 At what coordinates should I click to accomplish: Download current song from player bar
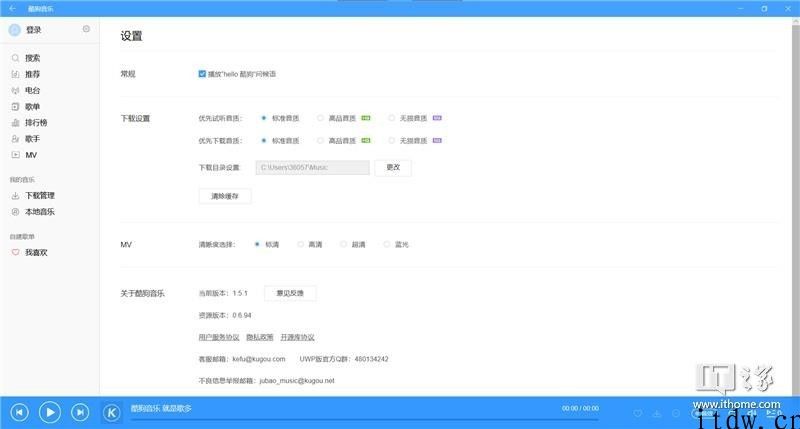657,414
